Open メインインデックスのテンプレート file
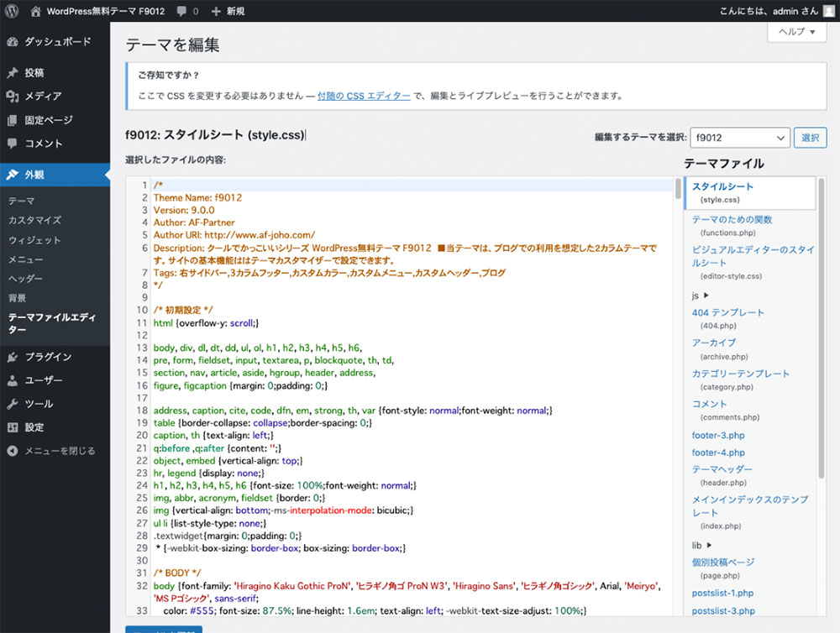The width and height of the screenshot is (840, 633). 750,512
